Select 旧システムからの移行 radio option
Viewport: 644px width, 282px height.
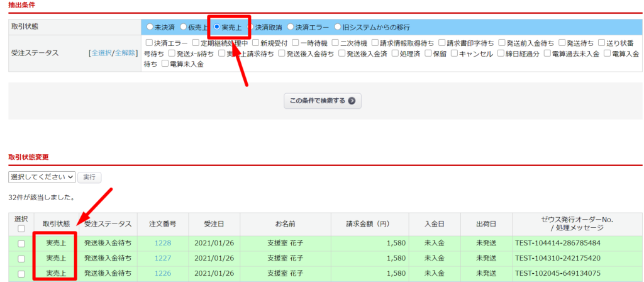[338, 27]
